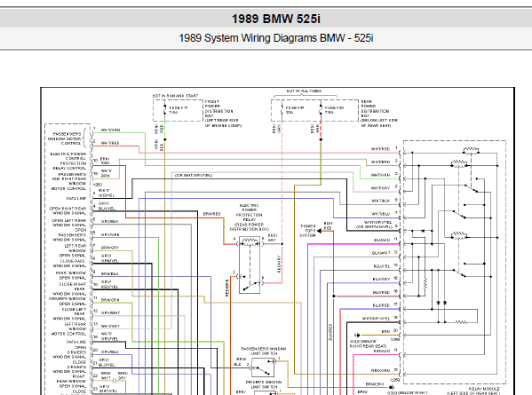Click BRN label at relay module pin 20

[x=385, y=331]
